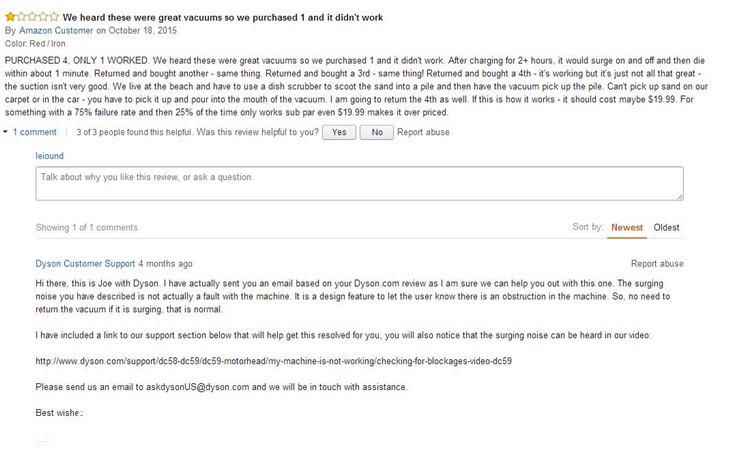
Task: Focus the comment text box
Action: [x=359, y=184]
